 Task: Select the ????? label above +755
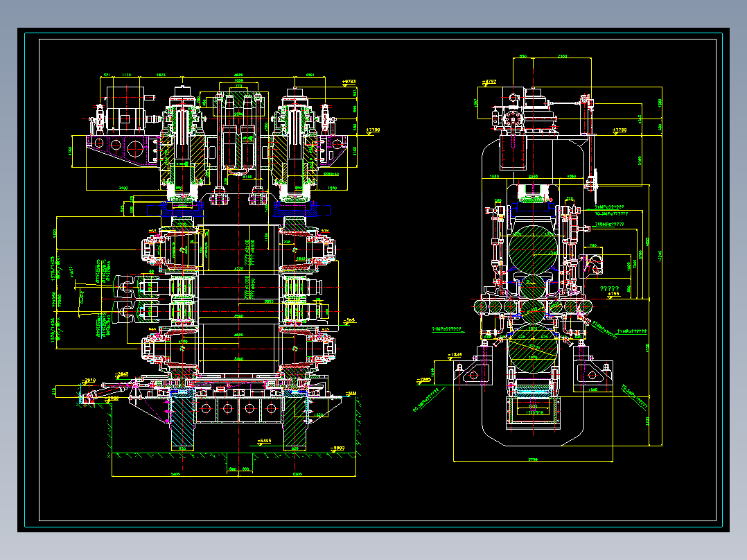coord(609,288)
